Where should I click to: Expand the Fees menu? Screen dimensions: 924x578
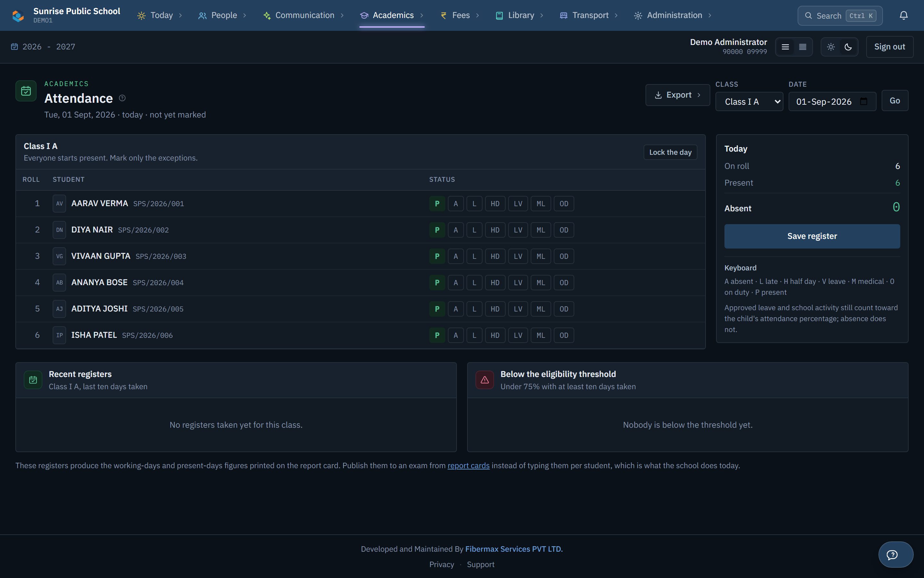(x=460, y=15)
